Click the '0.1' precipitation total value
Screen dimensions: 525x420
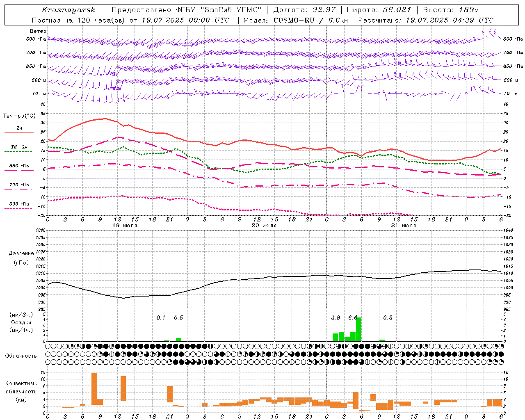pyautogui.click(x=161, y=317)
